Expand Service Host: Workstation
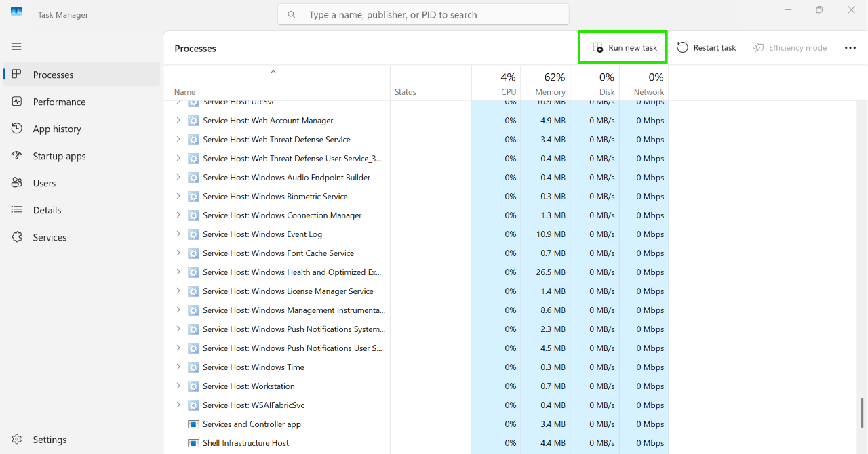 coord(178,386)
